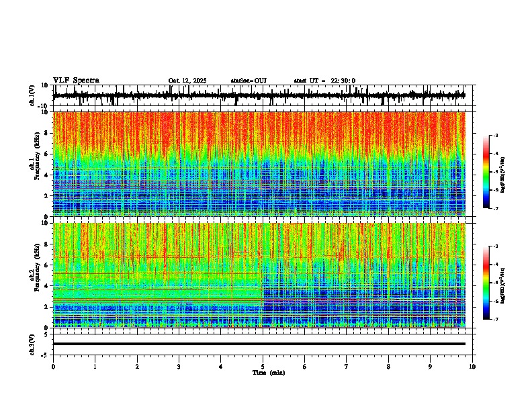
Task: Click the time axis tick label "2"
Action: pos(137,367)
